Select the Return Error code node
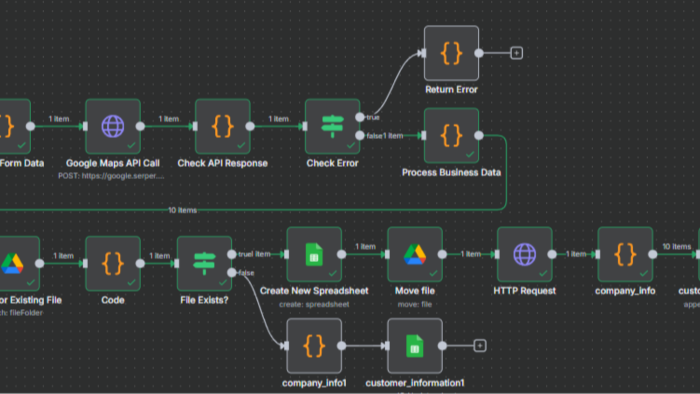 click(x=451, y=53)
